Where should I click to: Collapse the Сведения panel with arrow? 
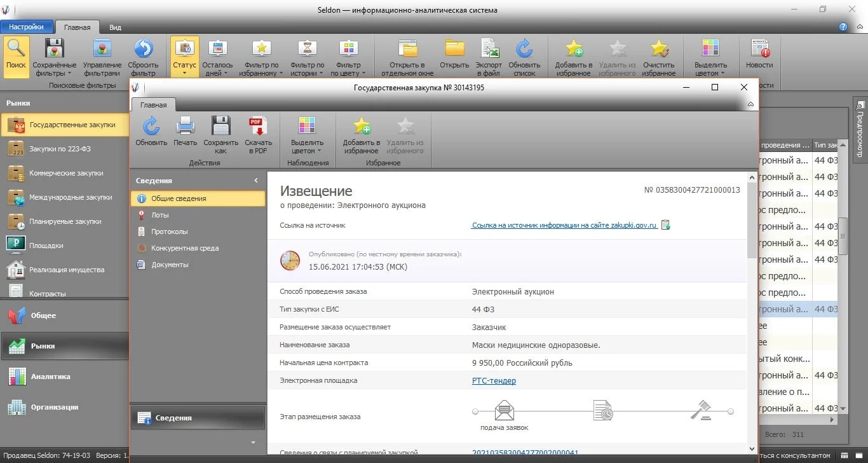coord(256,181)
